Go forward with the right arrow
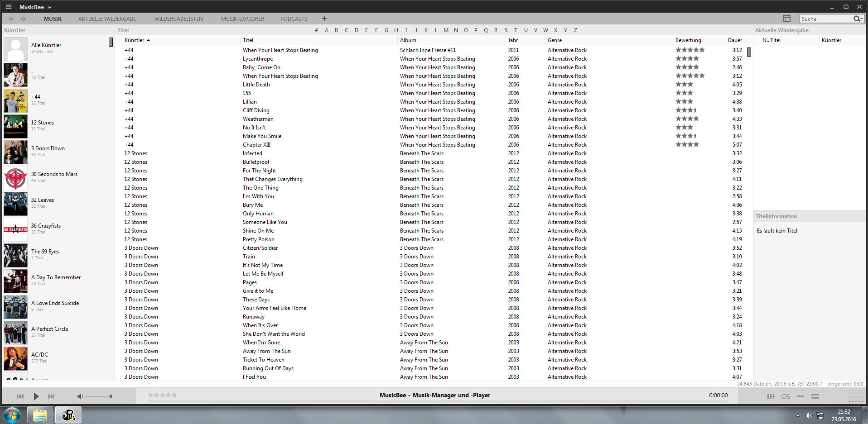Viewport: 868px width, 424px height. pos(23,19)
